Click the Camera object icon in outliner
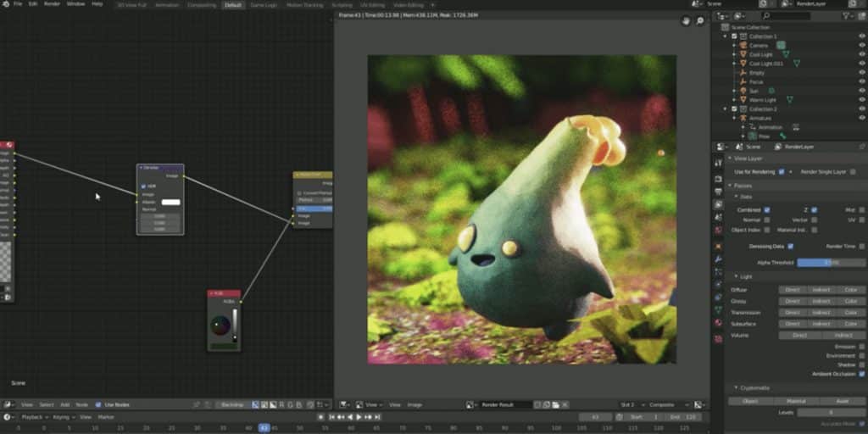 (x=743, y=45)
